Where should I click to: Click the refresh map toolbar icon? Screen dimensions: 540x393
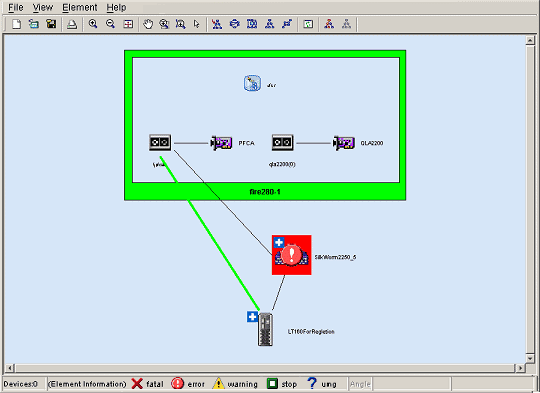click(308, 24)
